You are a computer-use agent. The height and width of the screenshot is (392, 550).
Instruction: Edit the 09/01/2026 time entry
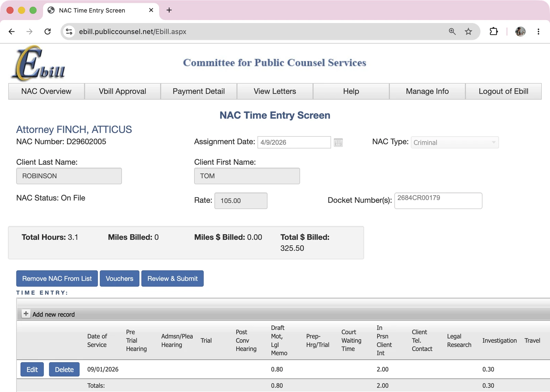tap(32, 369)
